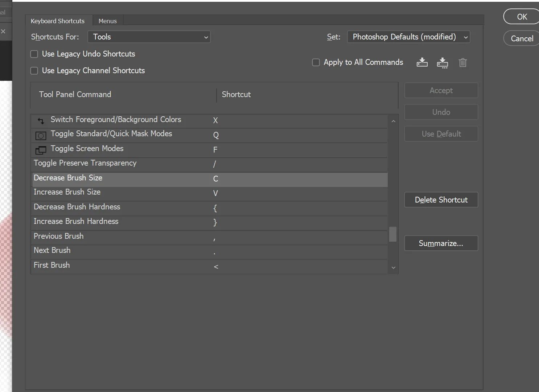Open the Set dropdown showing Photoshop Defaults
This screenshot has height=392, width=539.
click(408, 37)
